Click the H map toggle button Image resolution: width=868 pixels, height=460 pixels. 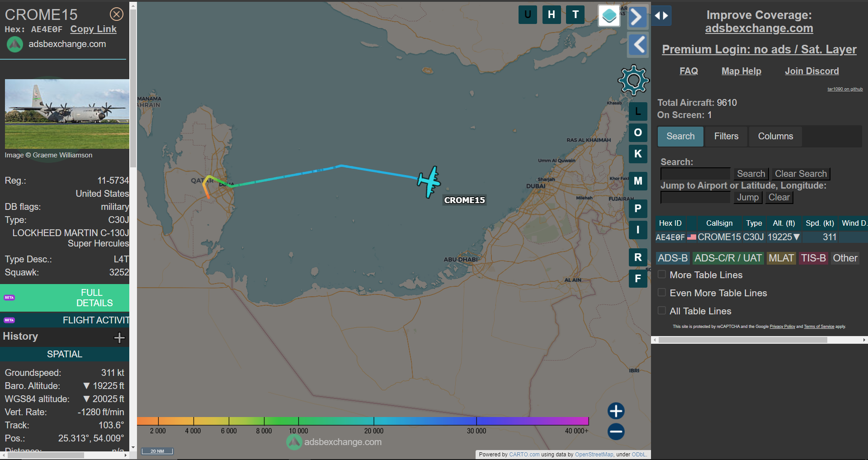point(552,14)
